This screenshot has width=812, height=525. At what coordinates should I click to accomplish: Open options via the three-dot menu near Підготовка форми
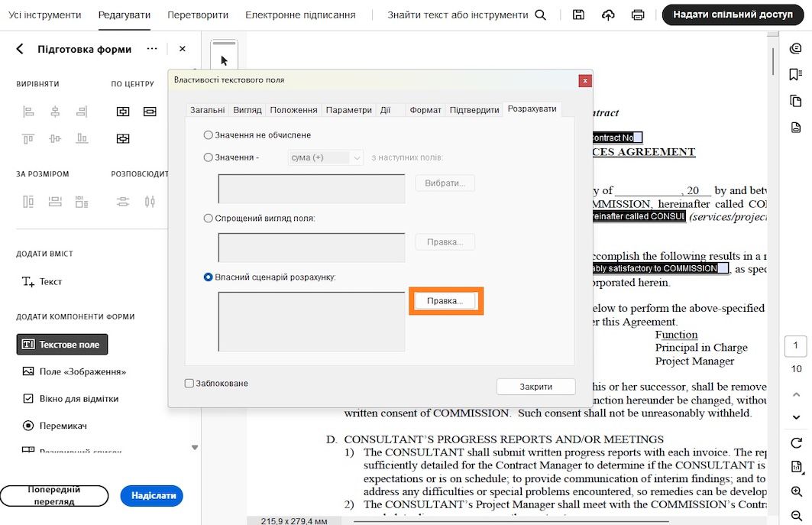tap(151, 47)
